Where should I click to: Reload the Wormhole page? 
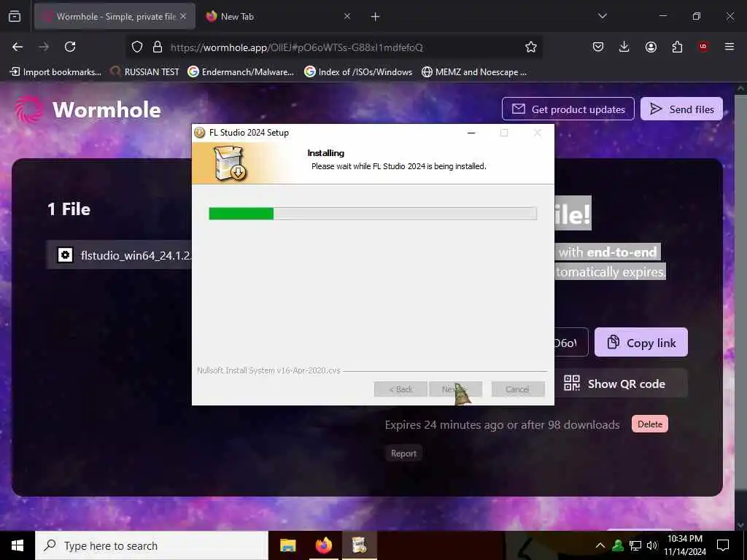click(70, 47)
